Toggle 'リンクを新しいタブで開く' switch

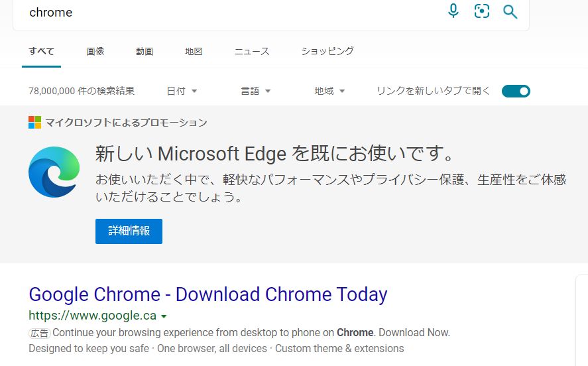pos(516,91)
